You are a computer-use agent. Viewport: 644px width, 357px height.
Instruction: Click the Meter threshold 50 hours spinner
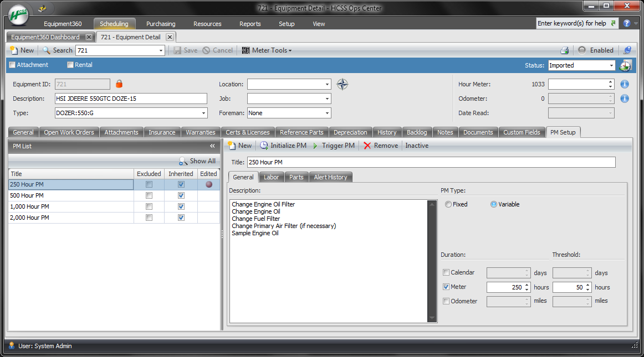588,287
